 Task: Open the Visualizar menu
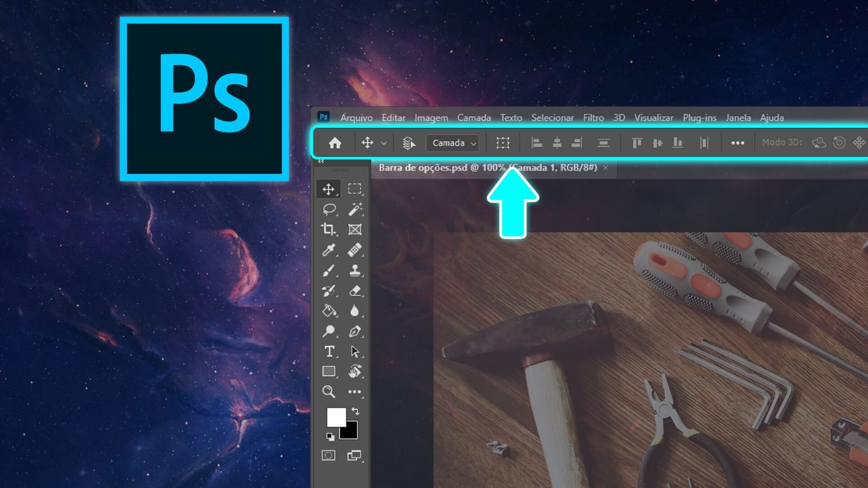(654, 117)
